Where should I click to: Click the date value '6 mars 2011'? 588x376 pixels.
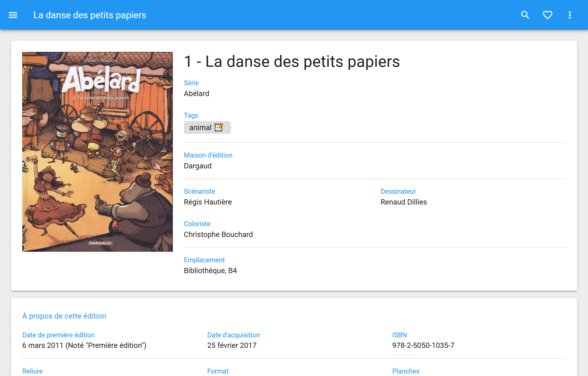coord(43,345)
